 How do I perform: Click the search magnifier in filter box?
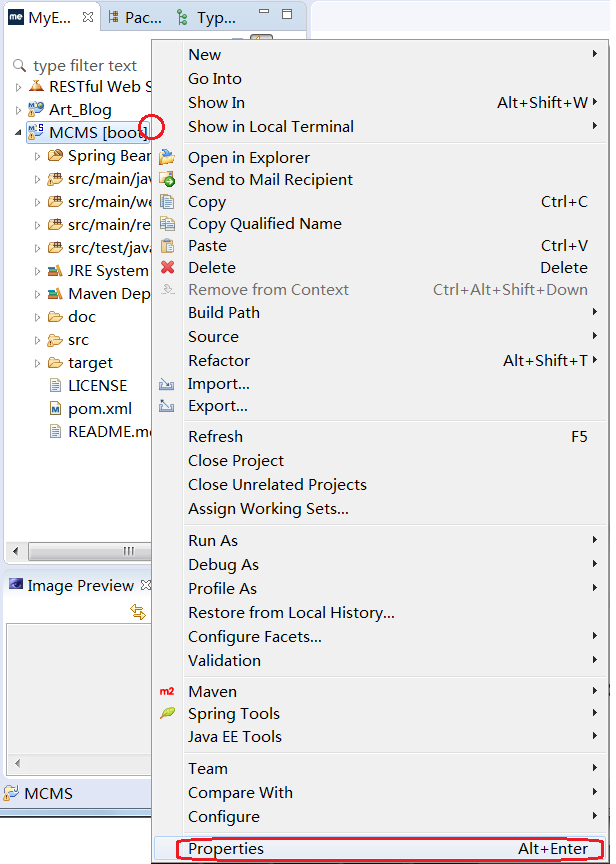[x=19, y=66]
